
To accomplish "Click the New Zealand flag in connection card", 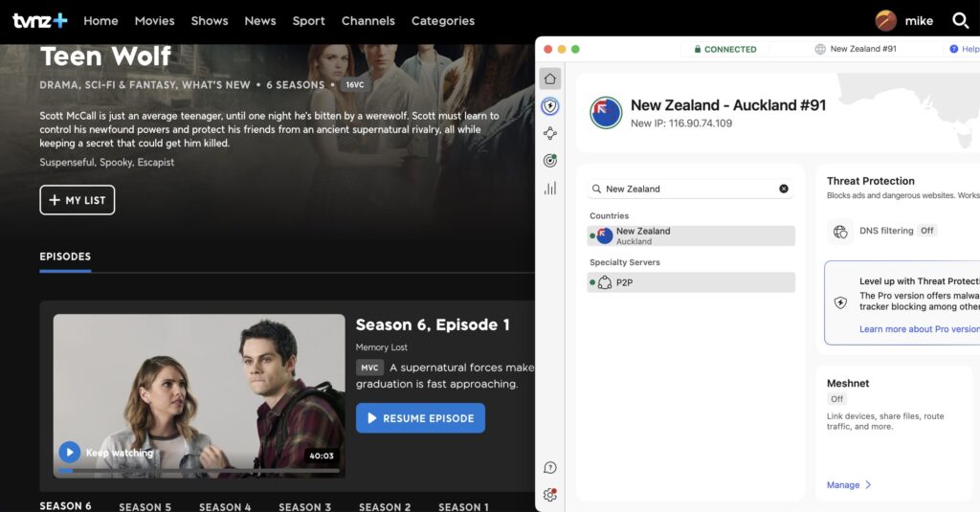I will click(606, 113).
